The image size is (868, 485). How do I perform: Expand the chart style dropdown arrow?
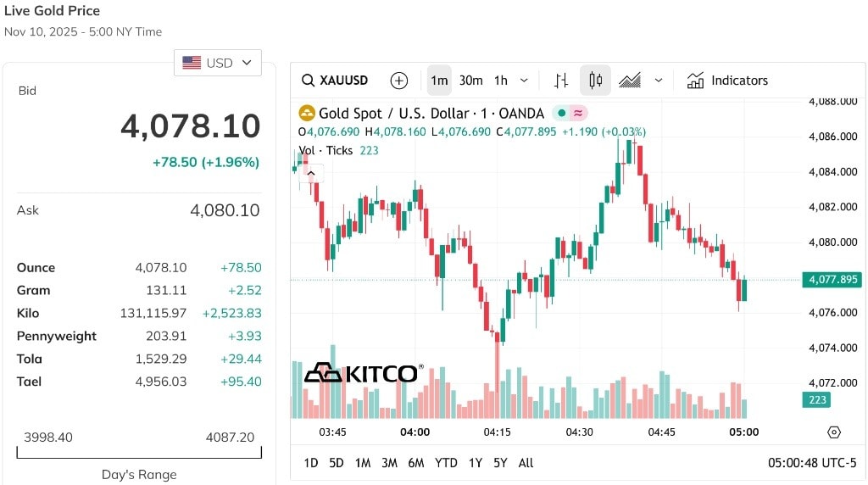[x=658, y=81]
